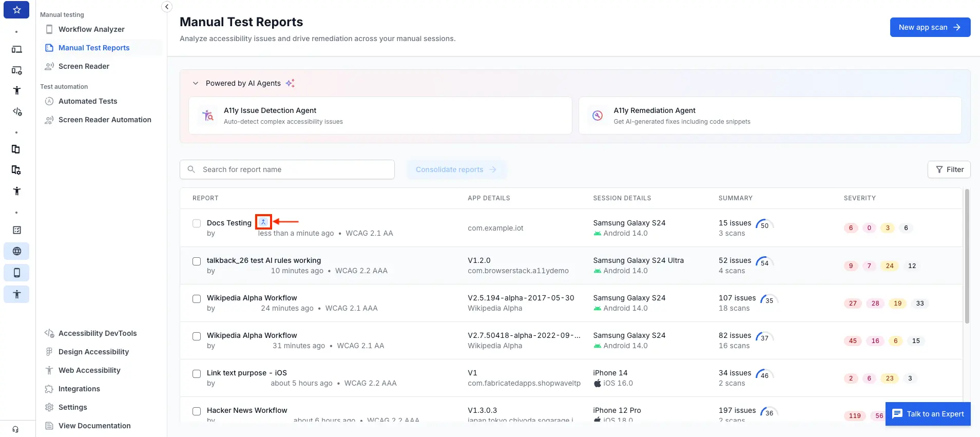Click 'V1.3.0.3' version text
Image resolution: width=980 pixels, height=437 pixels.
click(482, 410)
